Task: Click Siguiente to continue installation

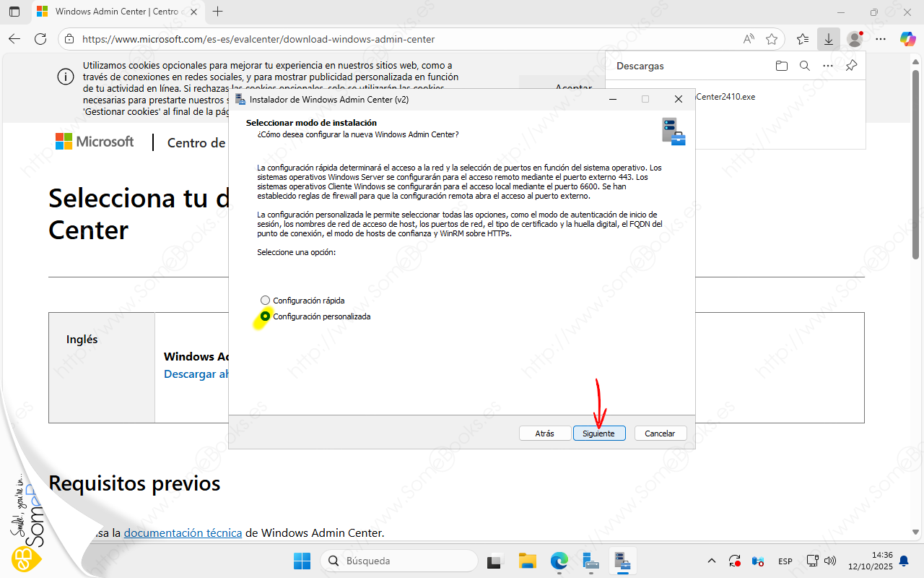Action: click(x=598, y=433)
